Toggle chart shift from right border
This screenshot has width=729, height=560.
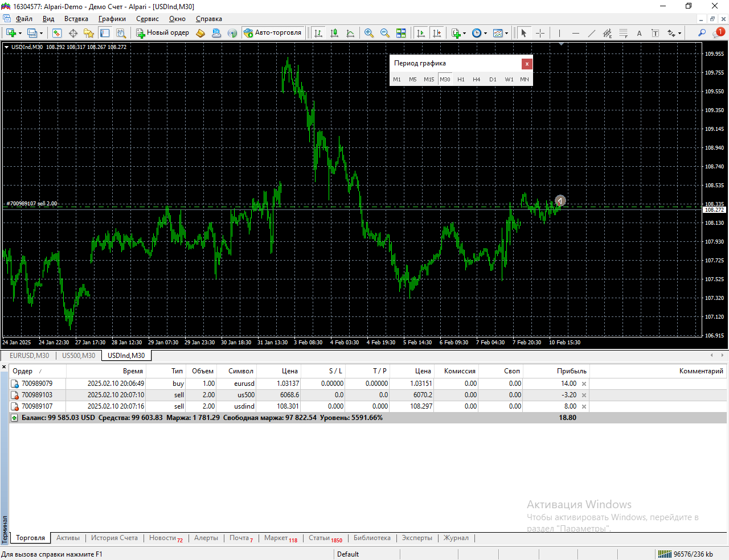tap(437, 33)
